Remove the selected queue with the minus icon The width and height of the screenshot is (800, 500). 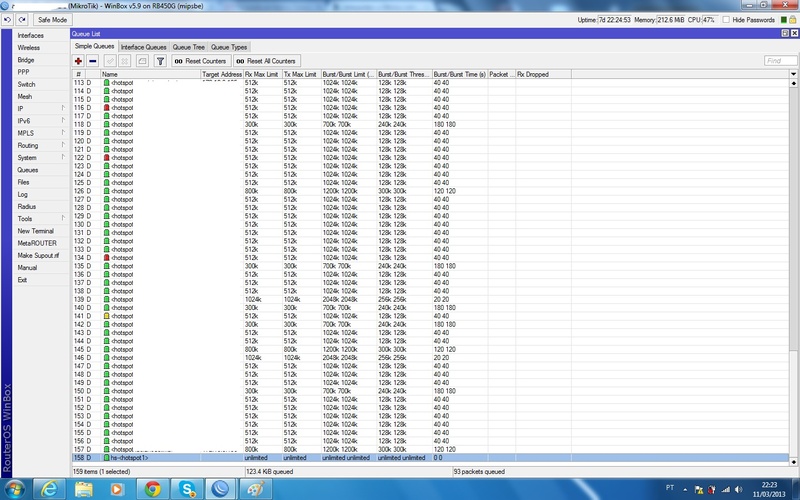(x=92, y=61)
